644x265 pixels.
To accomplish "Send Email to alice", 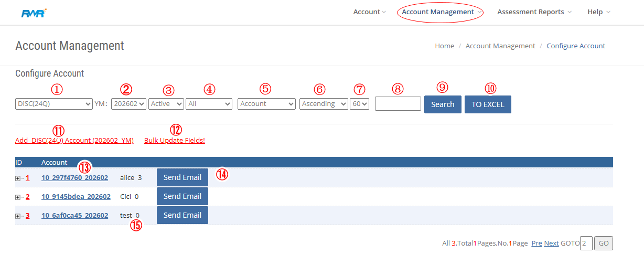I will tap(182, 177).
